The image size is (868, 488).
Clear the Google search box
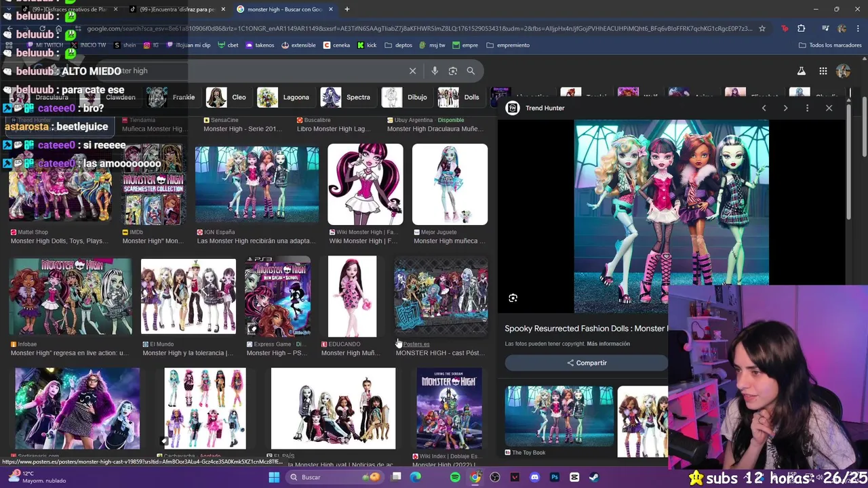pyautogui.click(x=412, y=70)
